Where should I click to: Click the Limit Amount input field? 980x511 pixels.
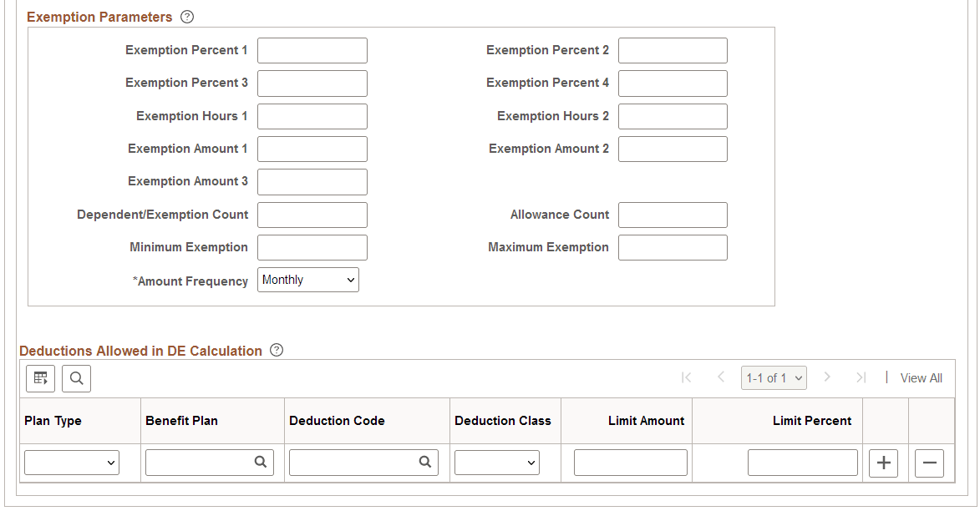click(x=630, y=462)
